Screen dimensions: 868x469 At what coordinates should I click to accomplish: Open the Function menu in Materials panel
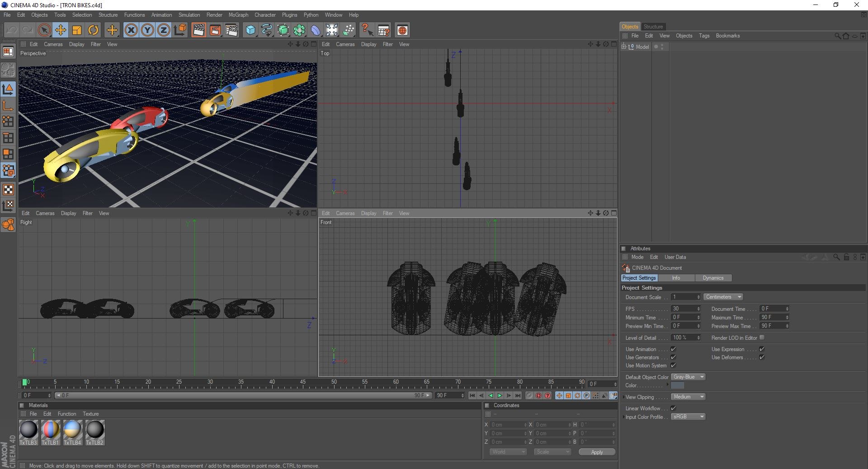point(67,414)
